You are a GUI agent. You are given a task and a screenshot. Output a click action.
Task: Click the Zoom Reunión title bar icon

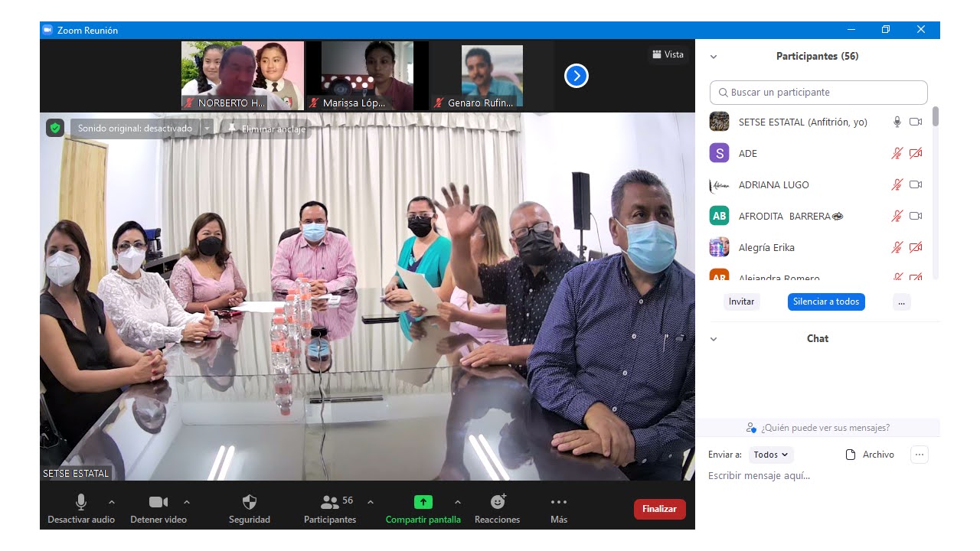[x=47, y=30]
